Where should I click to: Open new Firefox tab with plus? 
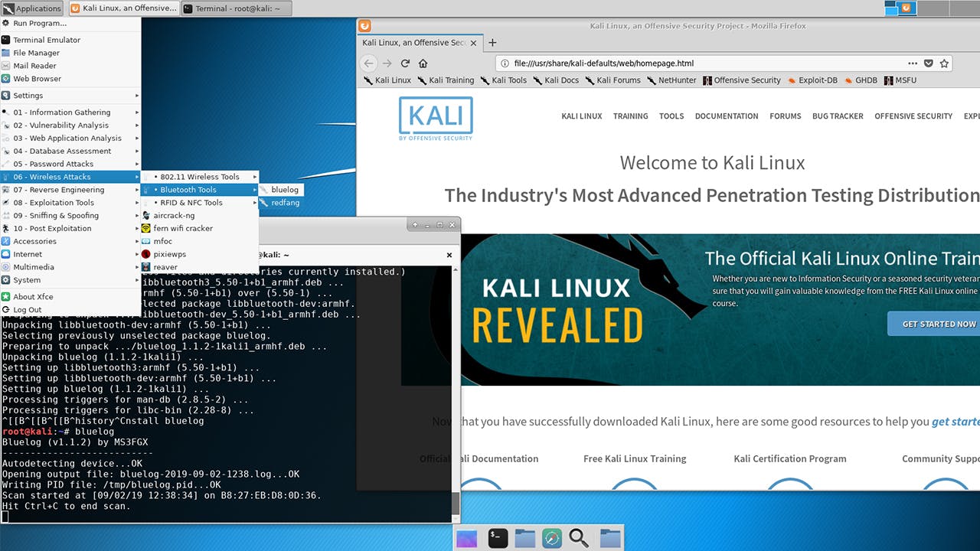pyautogui.click(x=492, y=43)
